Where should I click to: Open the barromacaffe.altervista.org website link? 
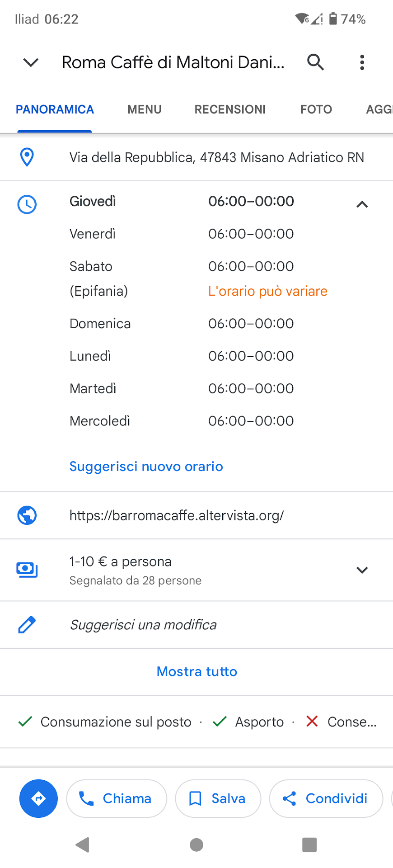[x=177, y=515]
